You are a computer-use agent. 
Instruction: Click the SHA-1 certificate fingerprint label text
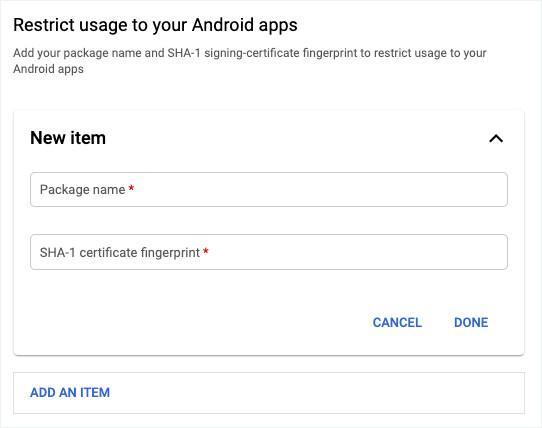[120, 252]
